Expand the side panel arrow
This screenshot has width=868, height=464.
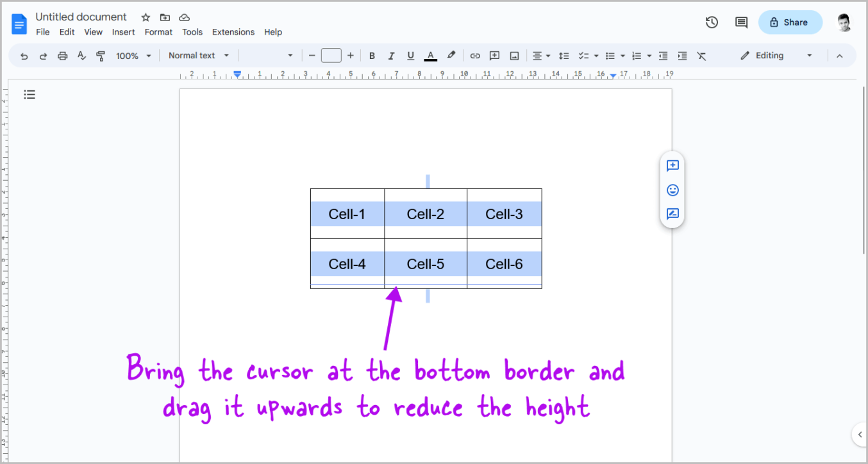click(860, 435)
